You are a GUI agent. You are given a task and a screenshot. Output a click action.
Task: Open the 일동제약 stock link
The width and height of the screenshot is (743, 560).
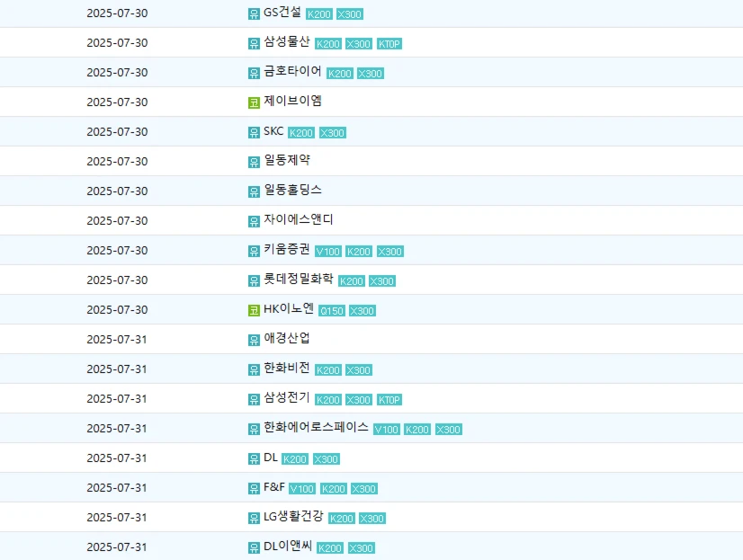(288, 161)
